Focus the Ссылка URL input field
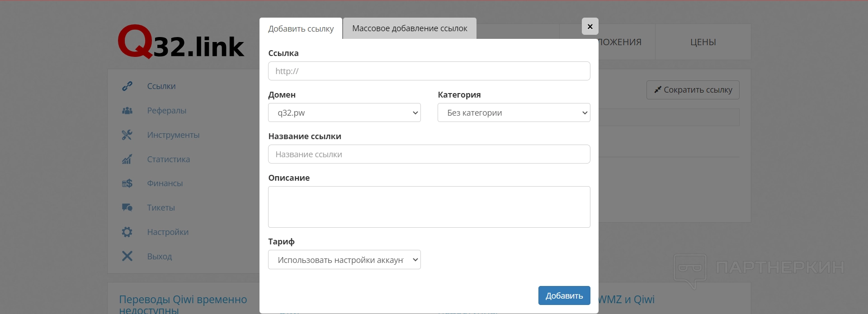This screenshot has height=314, width=868. click(x=429, y=71)
